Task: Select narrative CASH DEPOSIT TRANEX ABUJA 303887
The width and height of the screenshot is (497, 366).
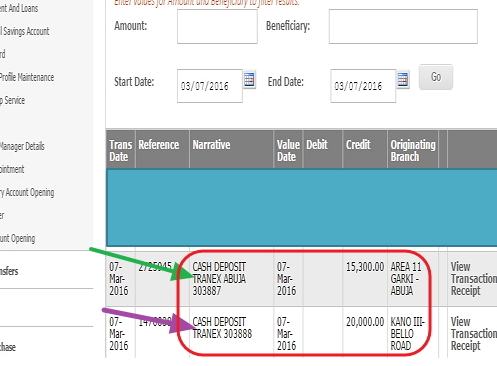Action: (x=219, y=279)
